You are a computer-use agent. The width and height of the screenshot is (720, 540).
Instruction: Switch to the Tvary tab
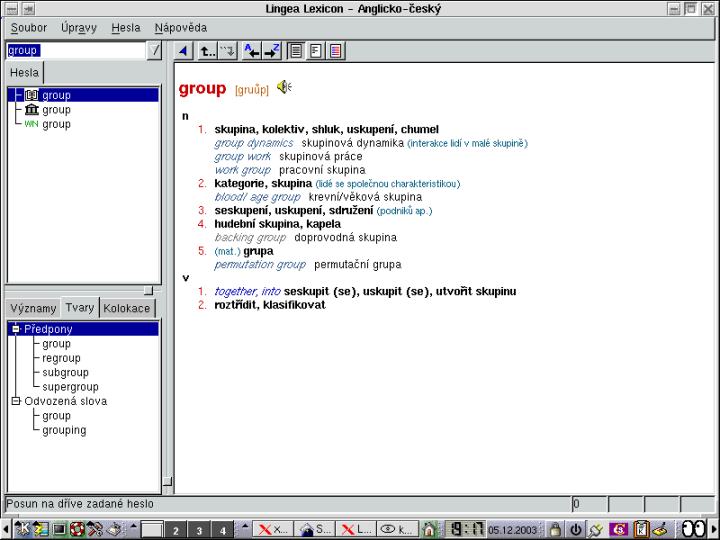pos(79,307)
